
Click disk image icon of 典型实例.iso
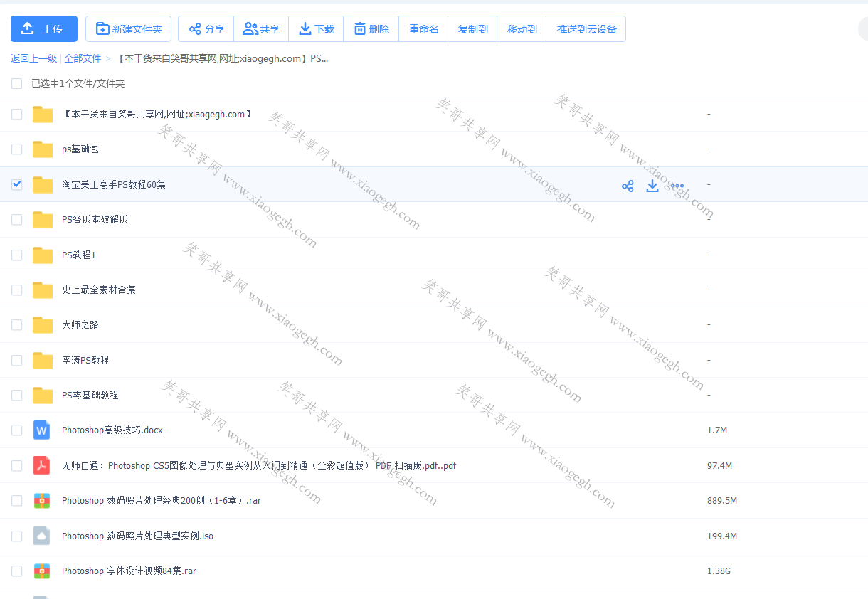(x=42, y=536)
